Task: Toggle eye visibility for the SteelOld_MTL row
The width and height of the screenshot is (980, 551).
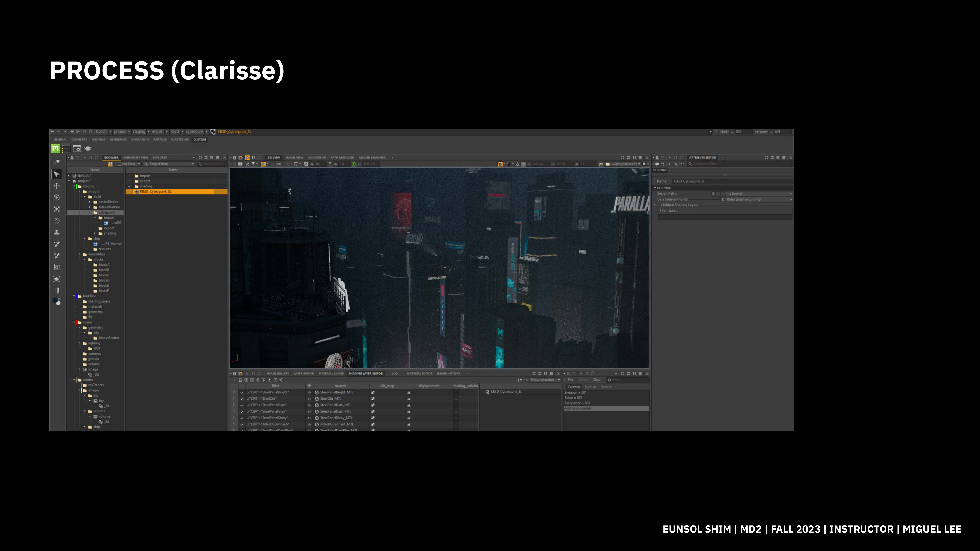Action: [x=309, y=399]
